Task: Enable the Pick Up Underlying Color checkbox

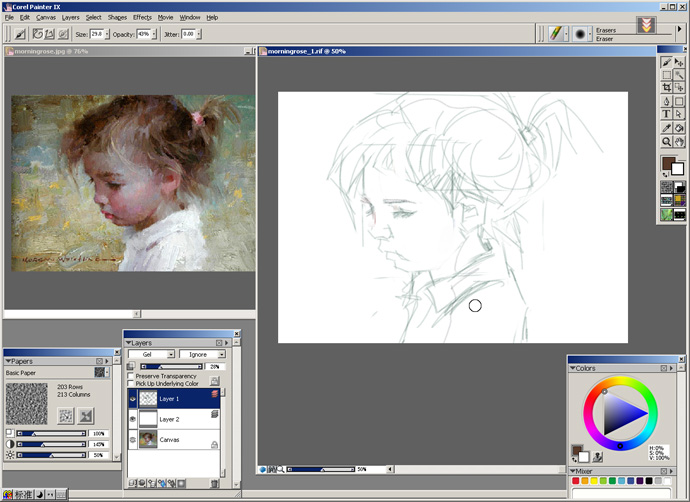Action: (131, 384)
